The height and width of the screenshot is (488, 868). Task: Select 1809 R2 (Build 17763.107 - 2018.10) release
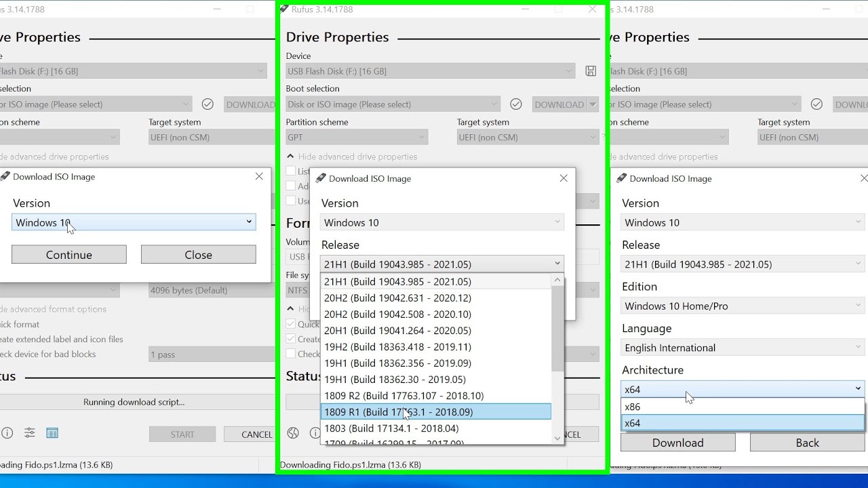pos(436,395)
